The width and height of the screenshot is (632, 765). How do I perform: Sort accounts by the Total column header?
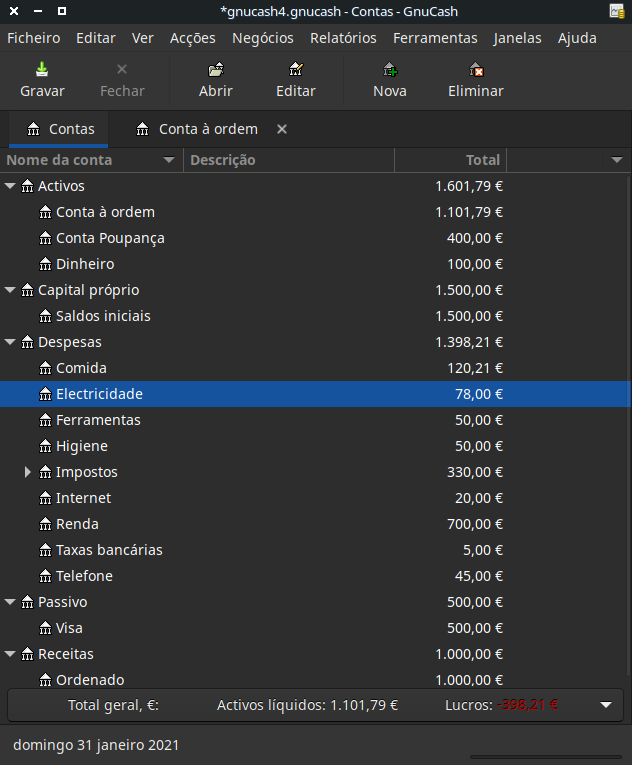click(451, 160)
